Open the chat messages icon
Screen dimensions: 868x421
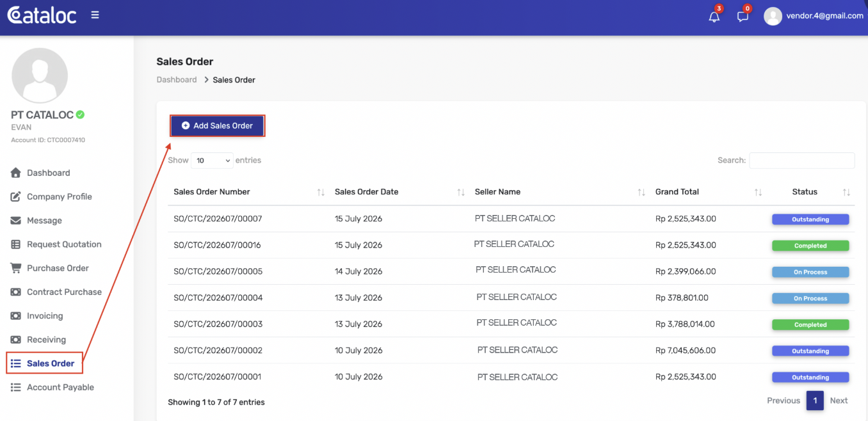[743, 17]
